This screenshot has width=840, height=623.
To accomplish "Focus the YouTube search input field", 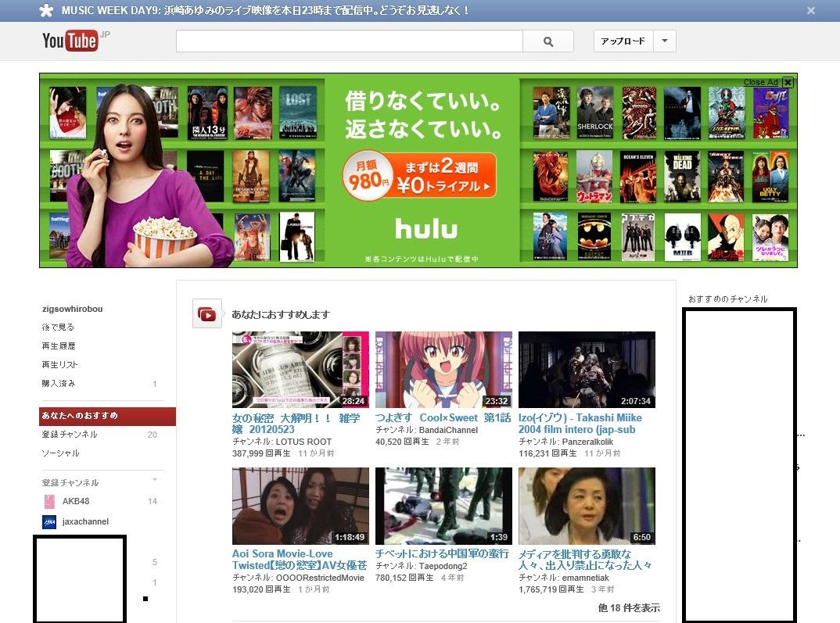I will (x=350, y=41).
